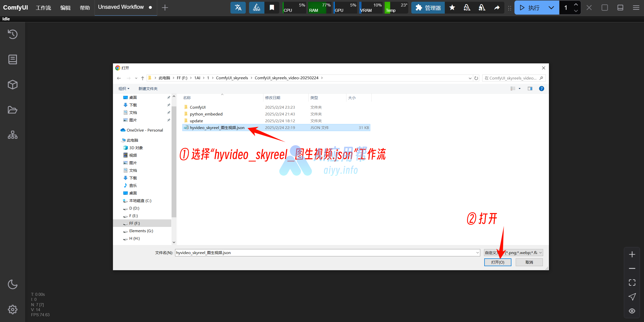This screenshot has height=322, width=644.
Task: Toggle dark theme moon icon
Action: [13, 284]
